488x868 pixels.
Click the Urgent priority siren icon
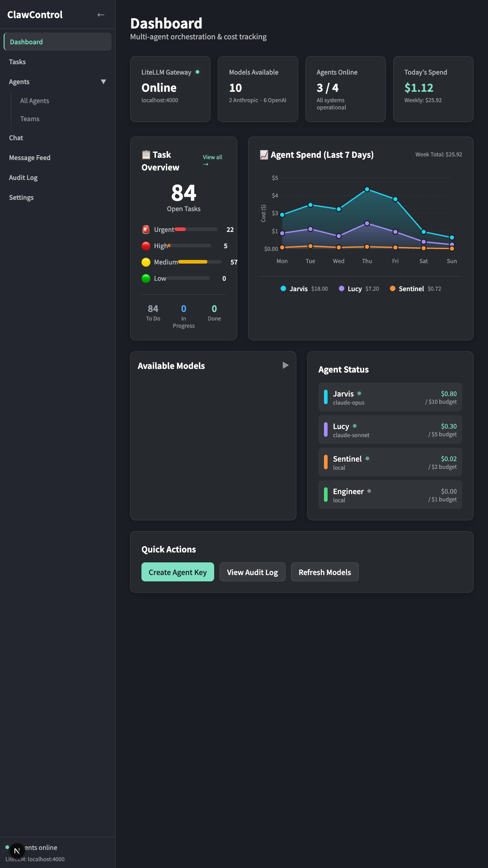pos(146,230)
